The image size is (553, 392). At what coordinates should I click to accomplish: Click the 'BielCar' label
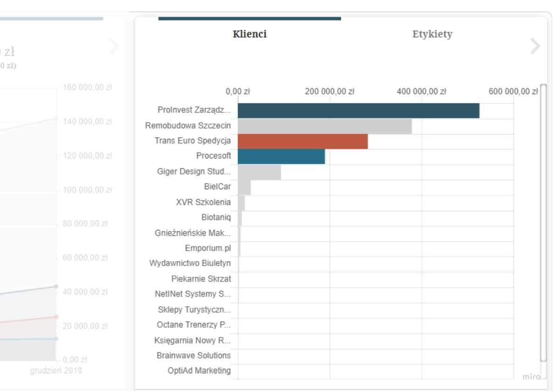click(x=217, y=186)
